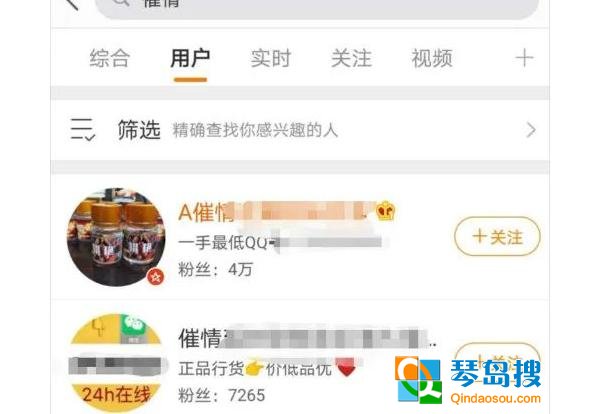Click the red star verification badge
This screenshot has height=414, width=605.
click(x=155, y=277)
